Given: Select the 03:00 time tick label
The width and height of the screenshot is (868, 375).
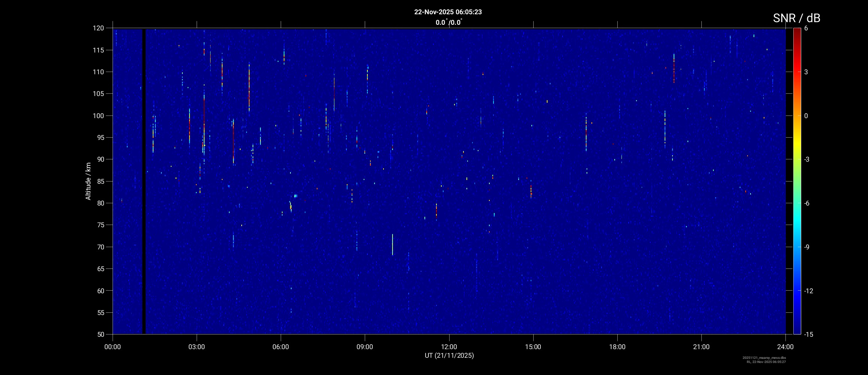Looking at the screenshot, I should coord(197,347).
